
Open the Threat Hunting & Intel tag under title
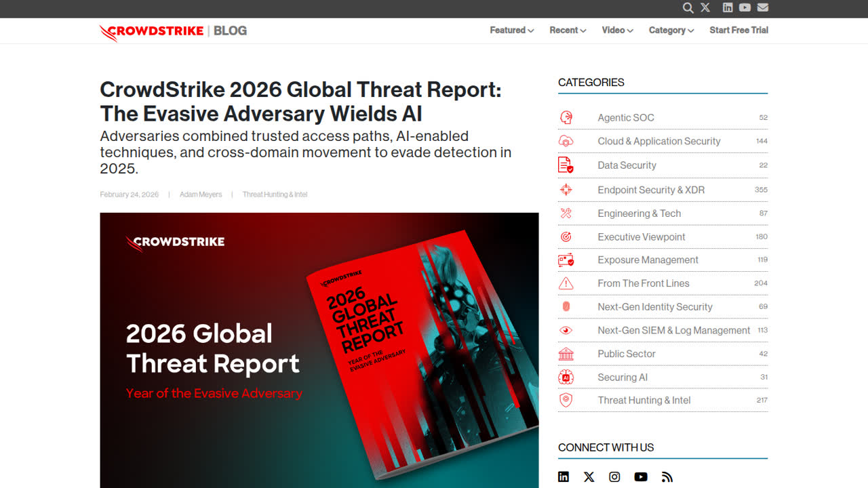point(275,195)
